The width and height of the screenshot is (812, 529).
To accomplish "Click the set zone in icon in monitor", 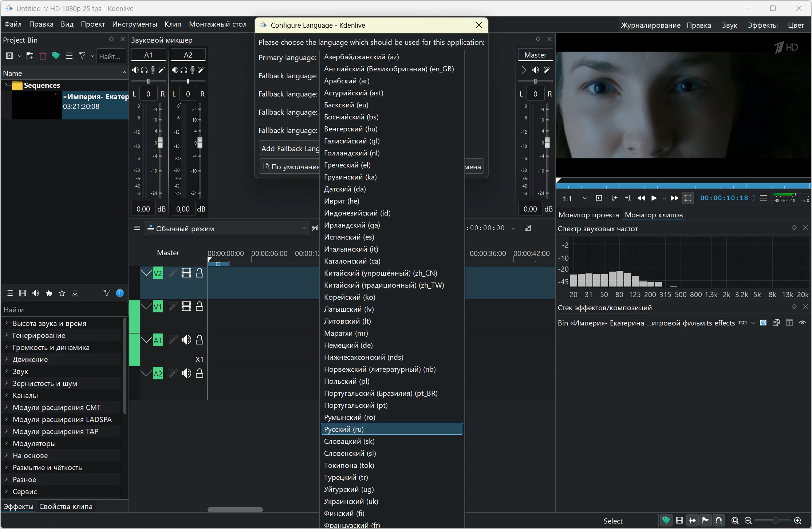I will coord(615,198).
